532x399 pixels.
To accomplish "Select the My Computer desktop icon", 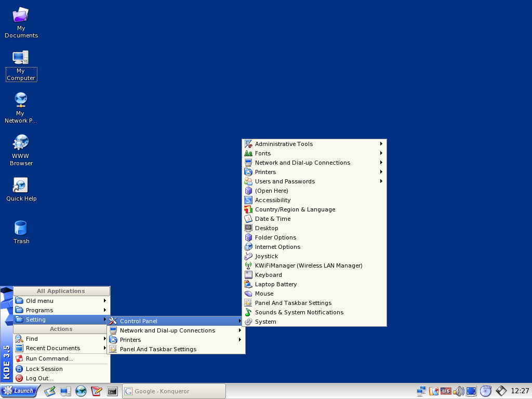I will pyautogui.click(x=21, y=66).
